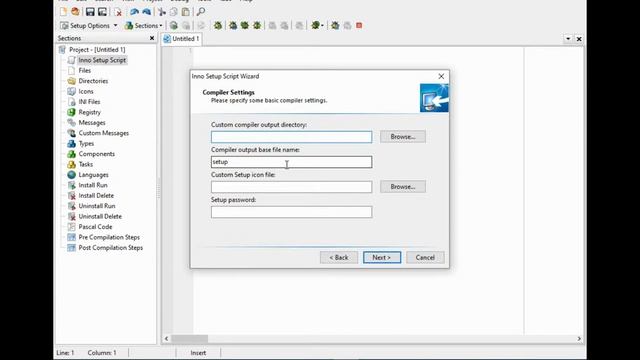The image size is (640, 360).
Task: Click the Paste clipboard icon
Action: click(x=186, y=12)
